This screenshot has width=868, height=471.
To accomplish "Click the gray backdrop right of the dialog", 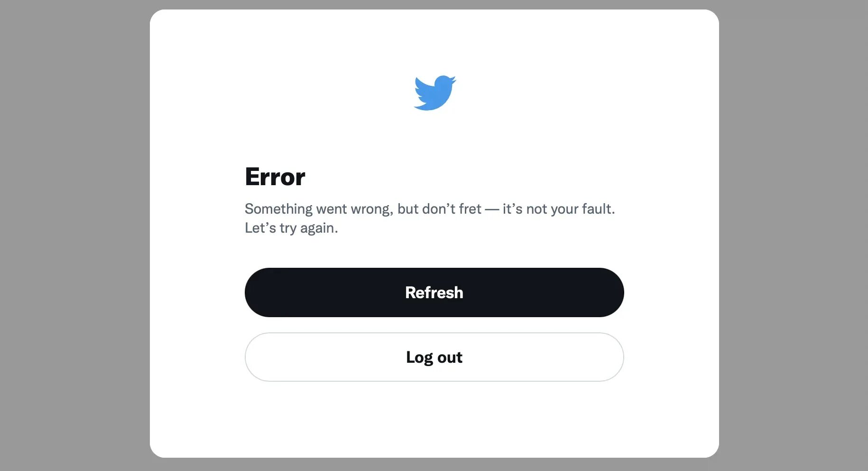I will click(x=793, y=235).
